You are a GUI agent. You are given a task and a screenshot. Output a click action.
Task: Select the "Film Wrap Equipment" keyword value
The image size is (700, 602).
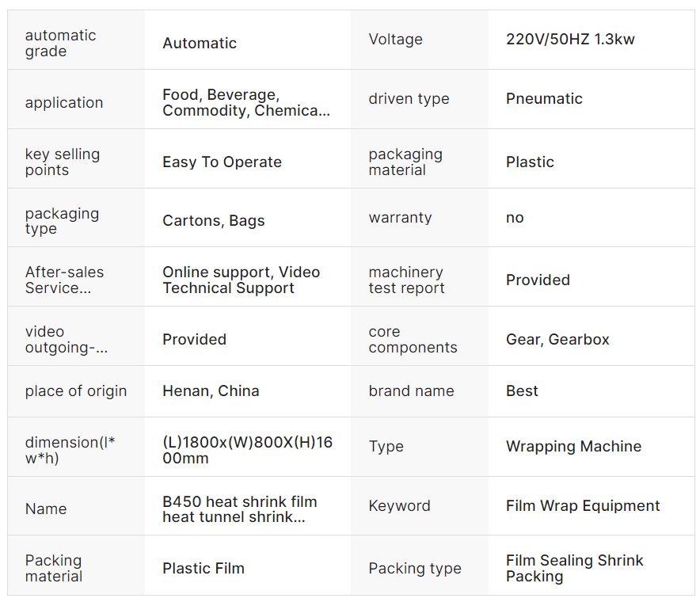click(583, 506)
